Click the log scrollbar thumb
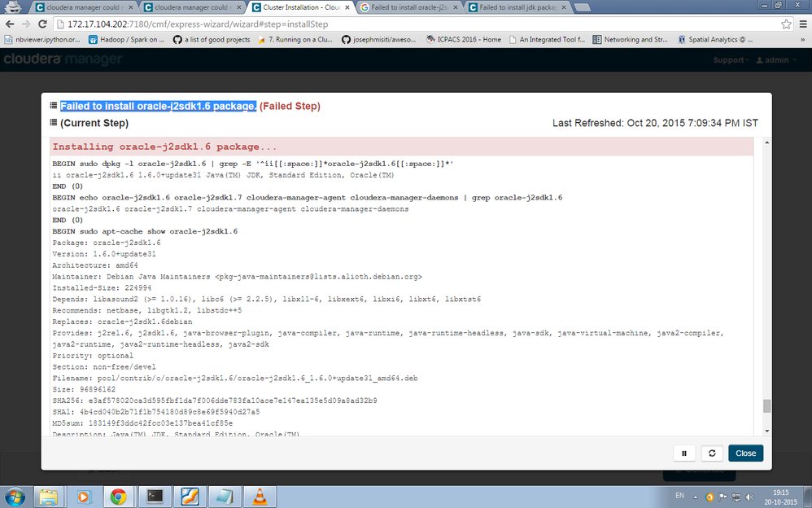 (x=767, y=406)
